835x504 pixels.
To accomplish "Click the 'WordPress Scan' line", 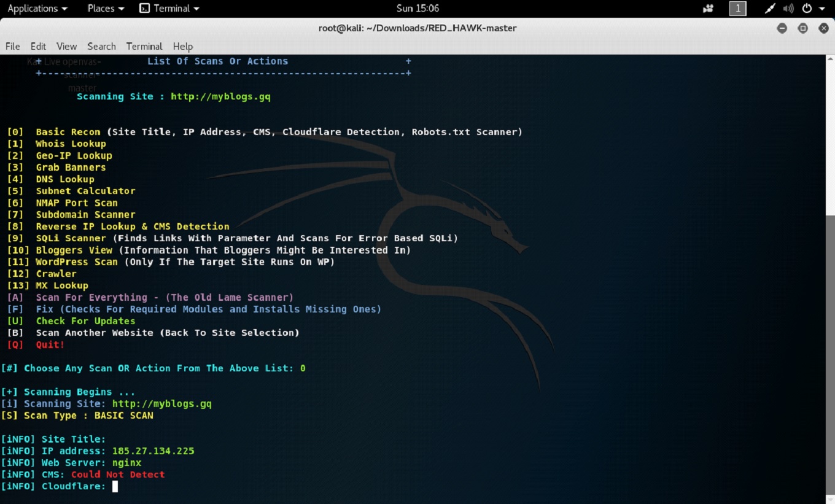I will click(x=171, y=262).
